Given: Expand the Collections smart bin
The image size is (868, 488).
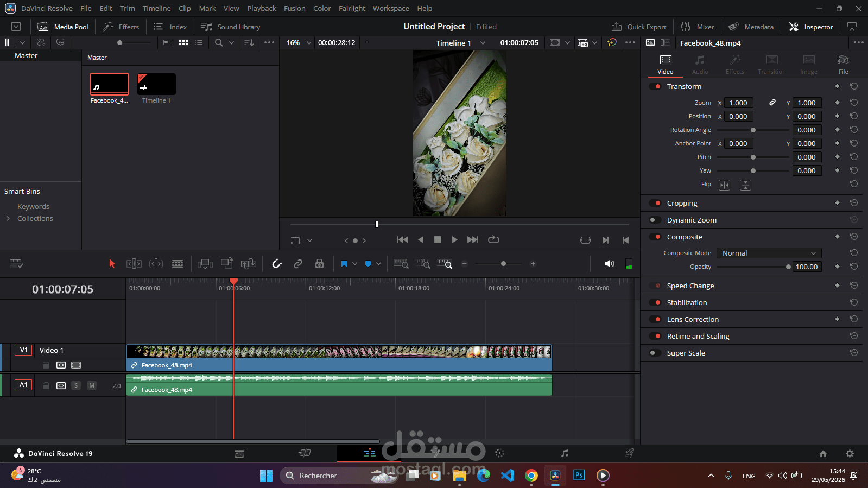Looking at the screenshot, I should tap(8, 218).
